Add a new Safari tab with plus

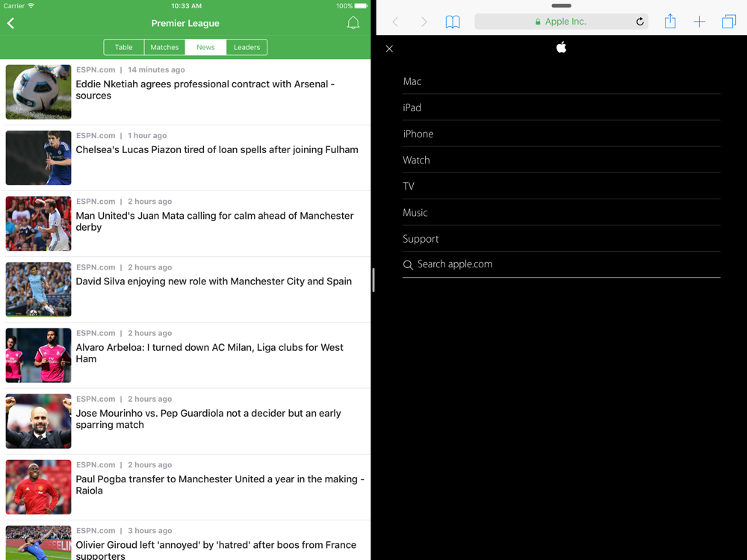pos(699,22)
